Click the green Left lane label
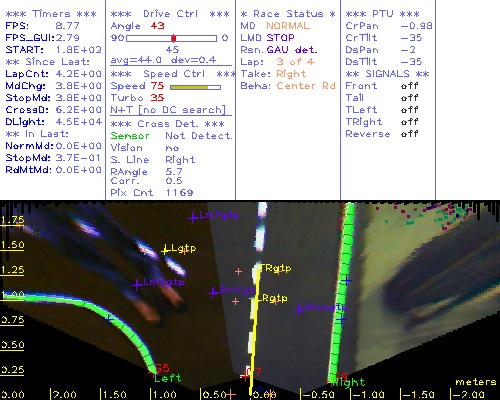This screenshot has height=400, width=500. pos(167,378)
